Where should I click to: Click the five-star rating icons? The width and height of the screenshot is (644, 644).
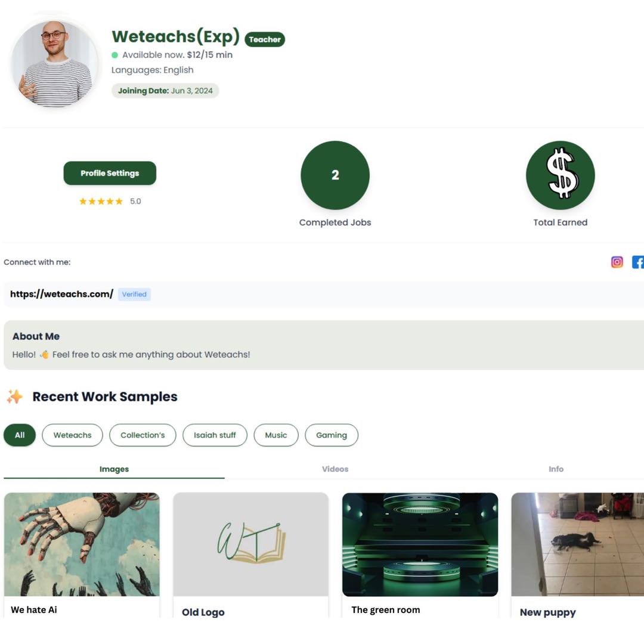pos(101,202)
